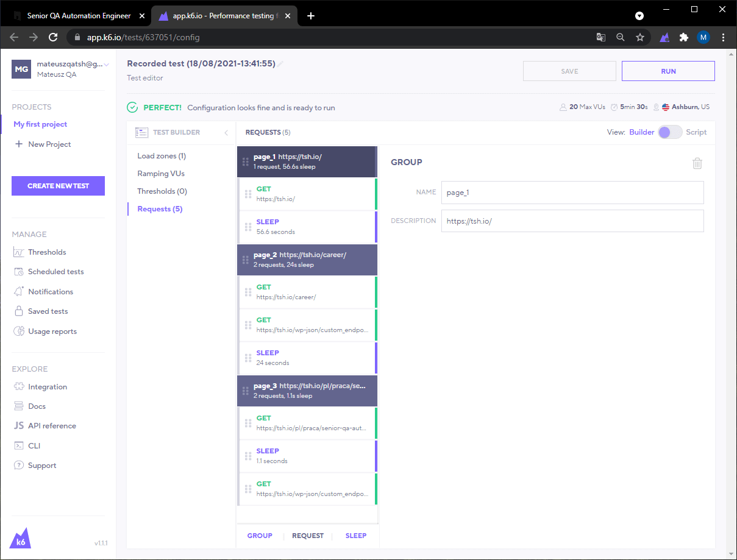Click the Docs stack icon
Image resolution: width=737 pixels, height=560 pixels.
click(18, 406)
